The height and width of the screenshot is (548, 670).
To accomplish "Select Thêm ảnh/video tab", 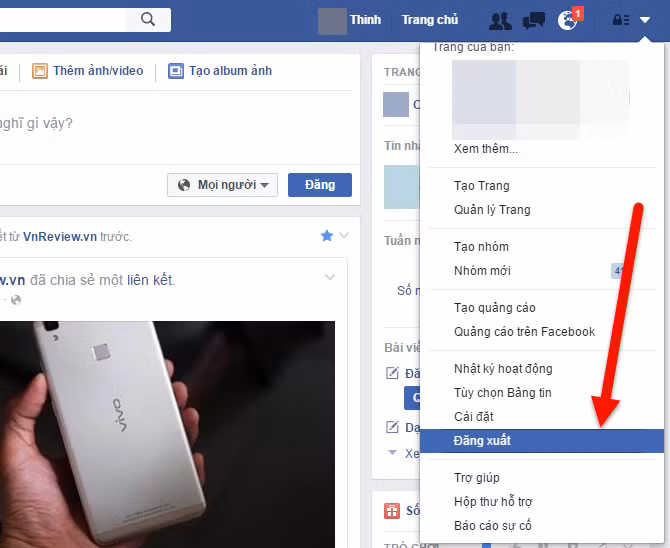I will [88, 71].
